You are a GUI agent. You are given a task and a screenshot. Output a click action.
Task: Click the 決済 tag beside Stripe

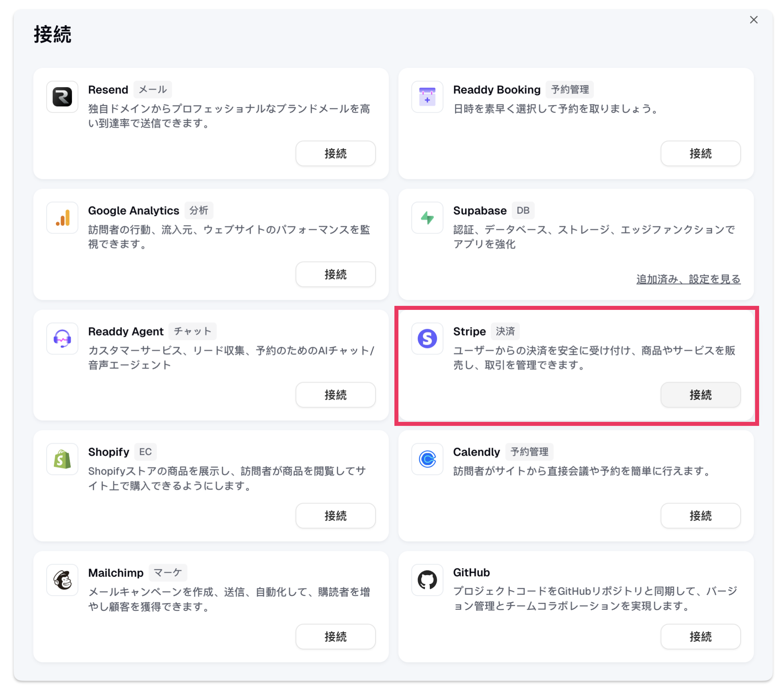505,331
